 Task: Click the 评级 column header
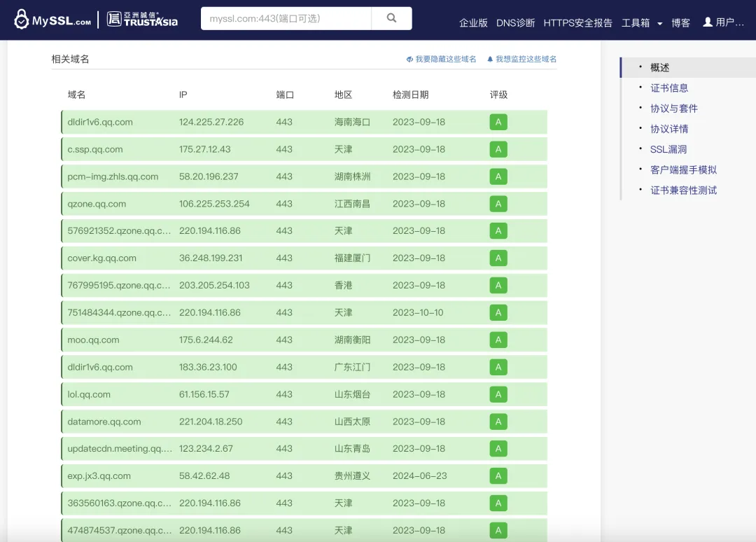pyautogui.click(x=498, y=95)
